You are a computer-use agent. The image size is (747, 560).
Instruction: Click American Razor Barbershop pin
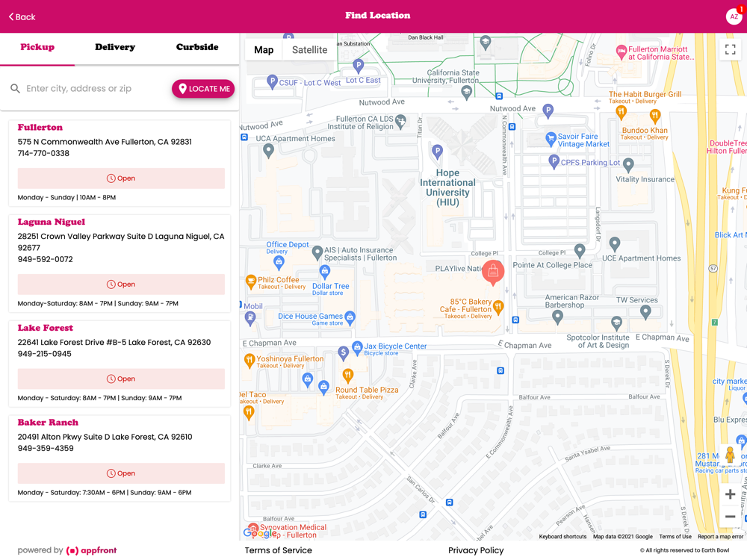[557, 317]
